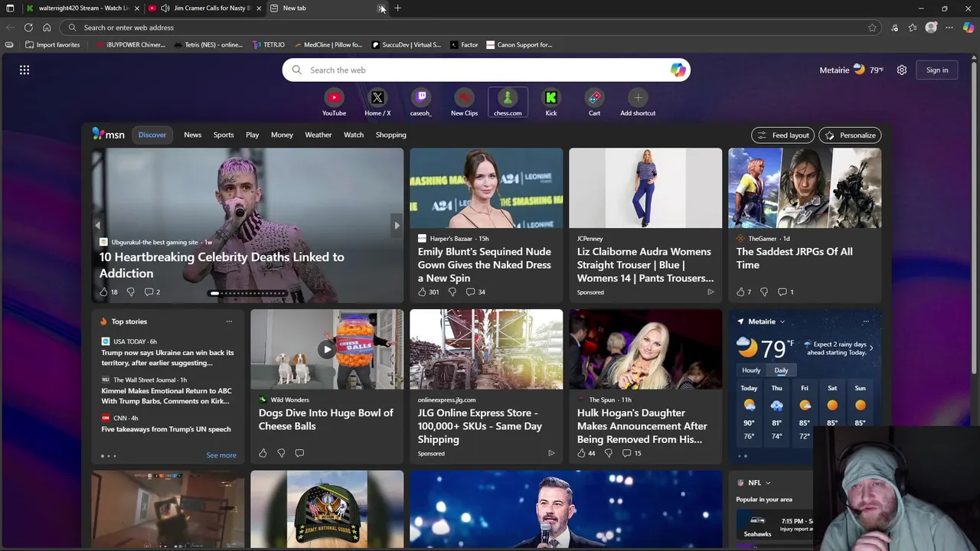Open the apps grid launcher icon
Screen dimensions: 980x551
[x=24, y=70]
